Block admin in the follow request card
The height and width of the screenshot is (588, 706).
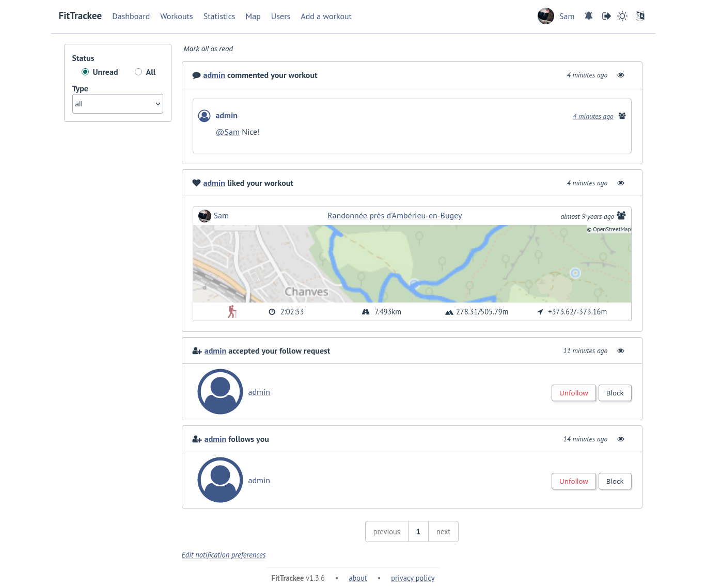(x=615, y=393)
